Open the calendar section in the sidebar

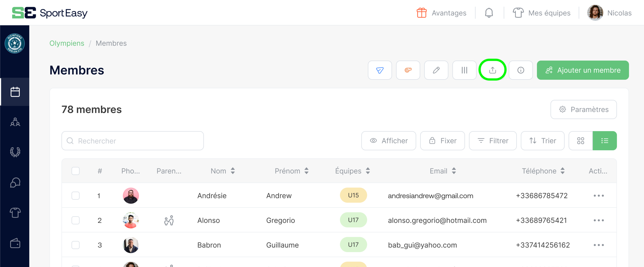(15, 92)
